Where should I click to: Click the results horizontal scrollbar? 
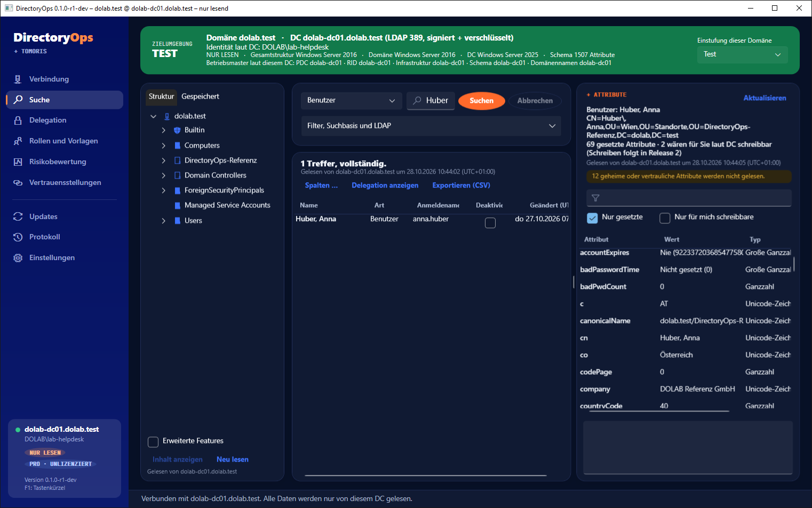coord(425,475)
